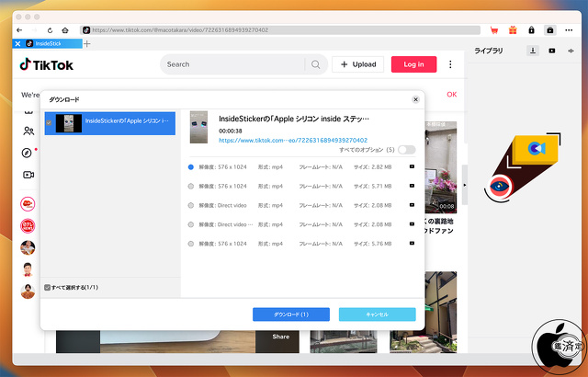The width and height of the screenshot is (588, 377).
Task: Select the 2.82 MB option radio
Action: coord(191,167)
